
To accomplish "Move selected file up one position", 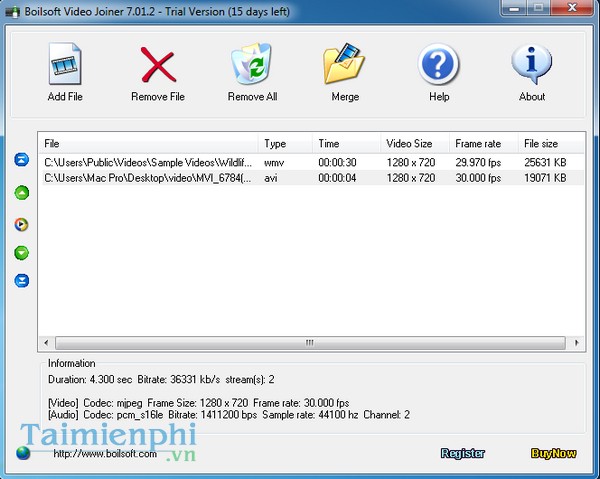I will tap(21, 192).
